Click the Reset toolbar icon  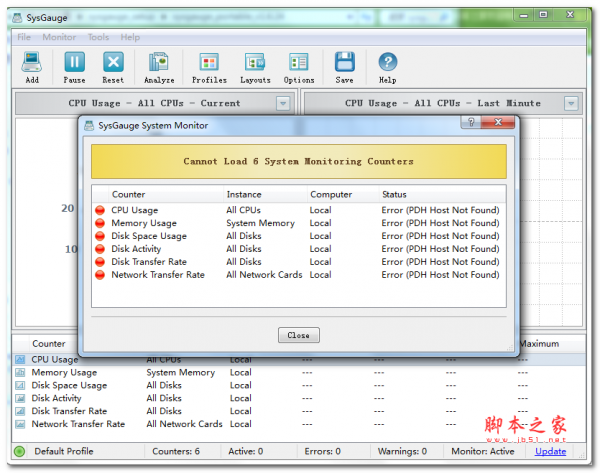pyautogui.click(x=113, y=62)
